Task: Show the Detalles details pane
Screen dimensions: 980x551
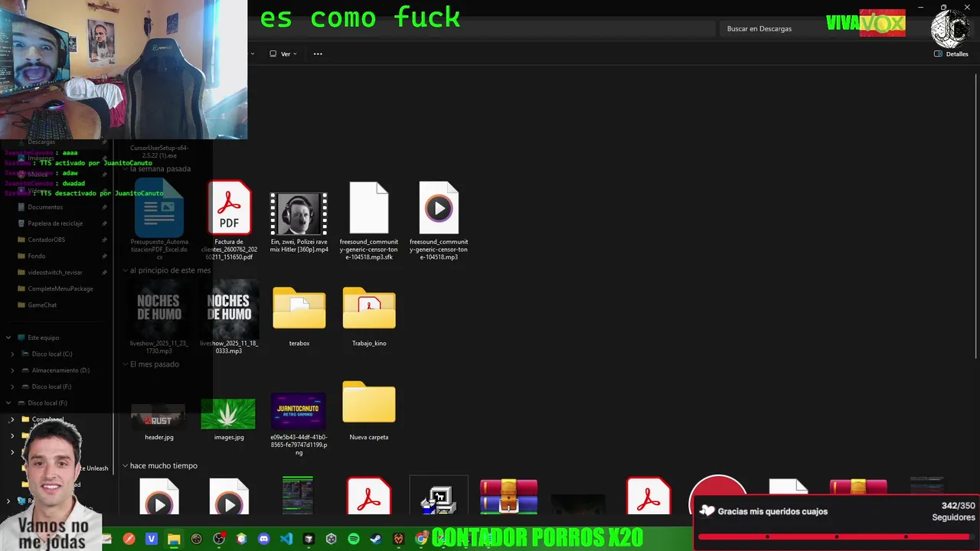Action: pos(951,54)
